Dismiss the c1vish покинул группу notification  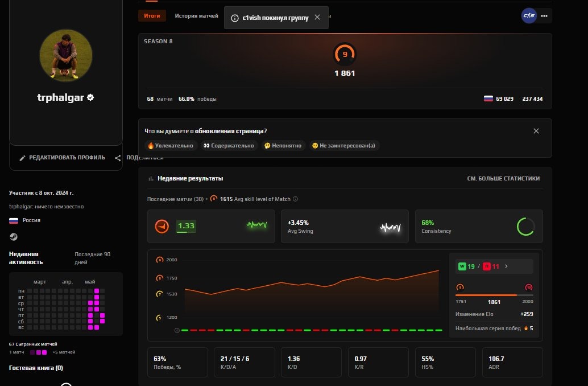(317, 17)
